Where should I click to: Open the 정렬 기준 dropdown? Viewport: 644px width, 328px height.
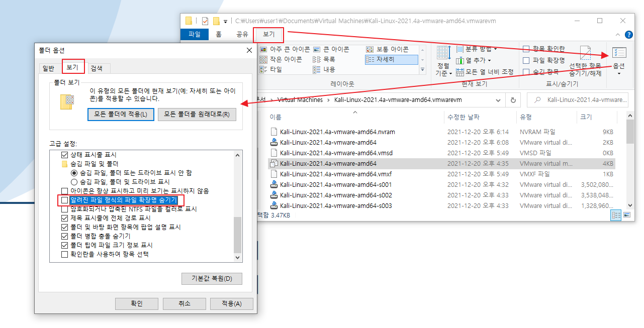click(443, 61)
